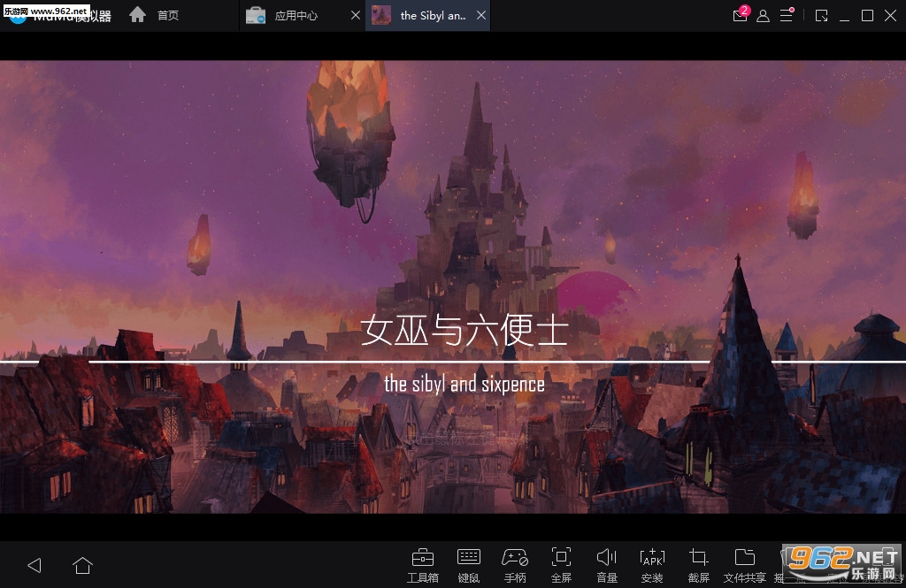Take a screenshot with 截屏
The image size is (906, 588).
699,566
